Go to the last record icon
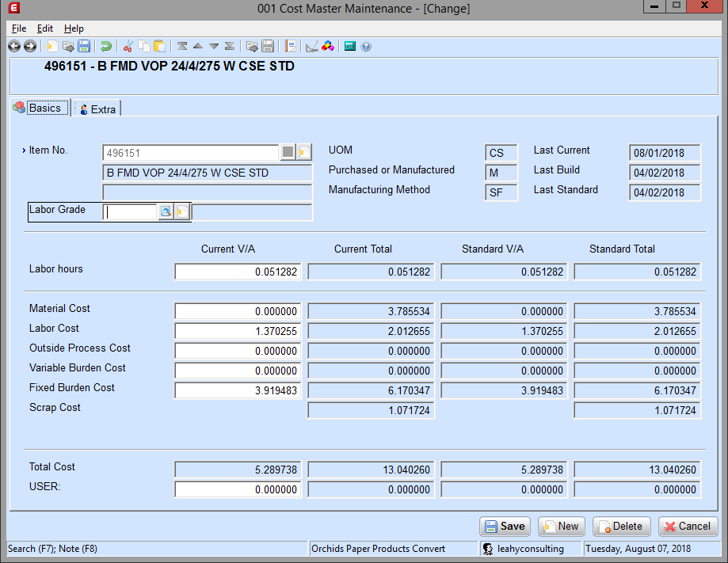 point(230,46)
